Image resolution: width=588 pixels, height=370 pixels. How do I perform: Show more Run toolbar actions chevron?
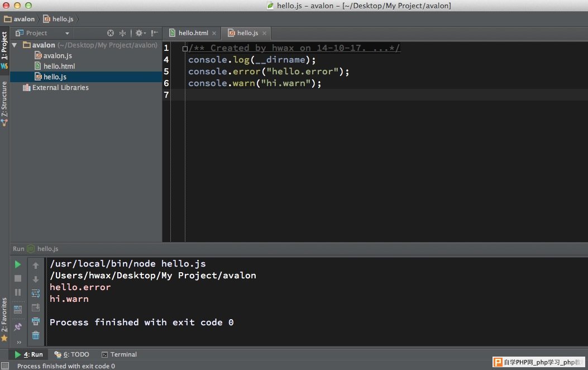19,342
